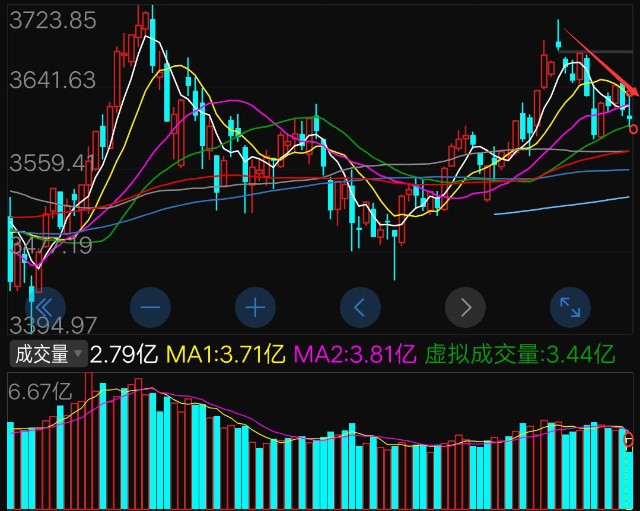Open the 成交量 indicator dropdown

tap(49, 353)
